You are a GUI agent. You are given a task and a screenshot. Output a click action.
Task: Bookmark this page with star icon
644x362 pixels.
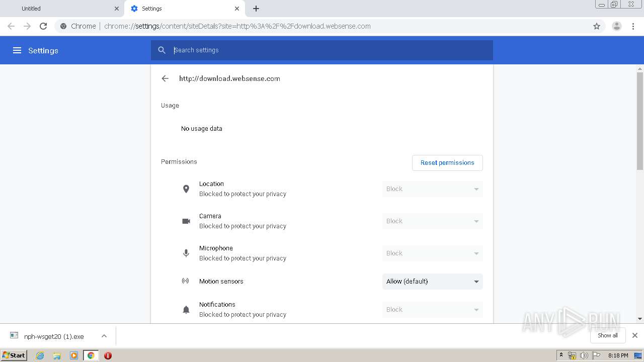[597, 26]
